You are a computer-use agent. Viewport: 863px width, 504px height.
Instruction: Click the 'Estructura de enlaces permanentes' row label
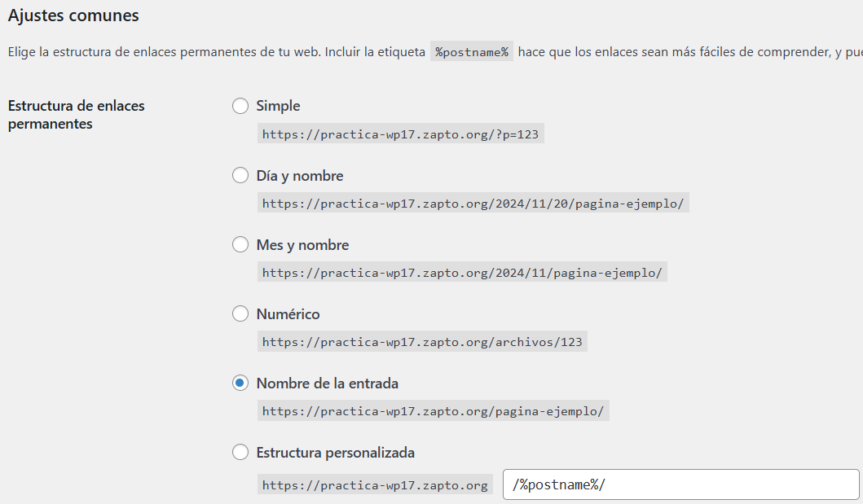(76, 115)
